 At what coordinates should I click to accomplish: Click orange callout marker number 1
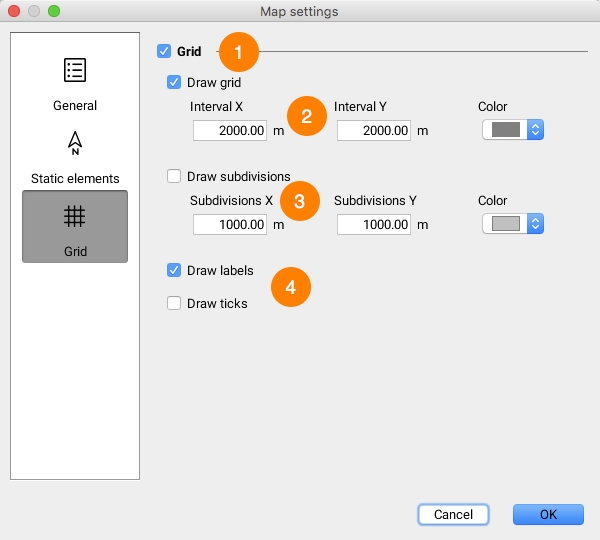click(239, 51)
